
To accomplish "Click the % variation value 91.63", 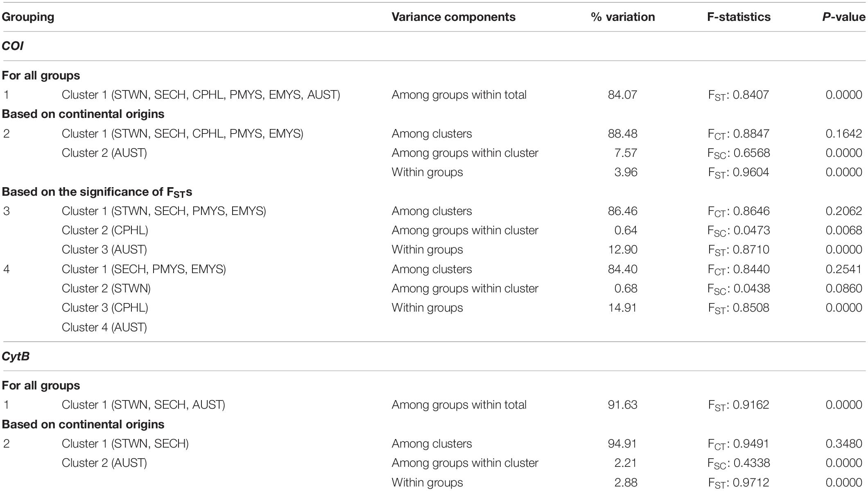I will click(x=622, y=405).
